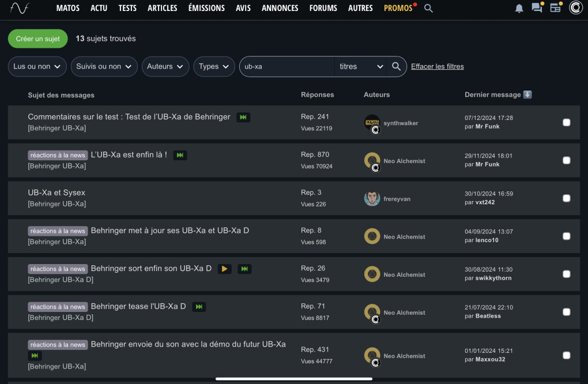Viewport: 588px width, 384px height.
Task: Open synthwalker's avatar
Action: coord(372,123)
